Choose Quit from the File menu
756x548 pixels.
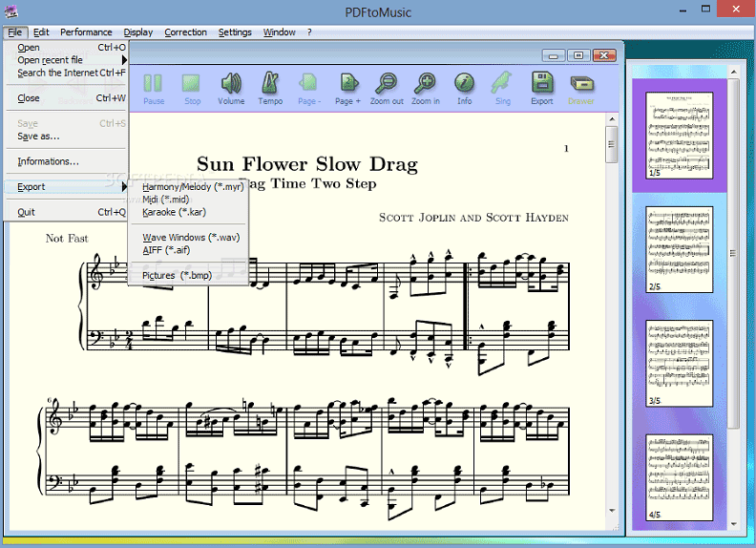point(67,212)
